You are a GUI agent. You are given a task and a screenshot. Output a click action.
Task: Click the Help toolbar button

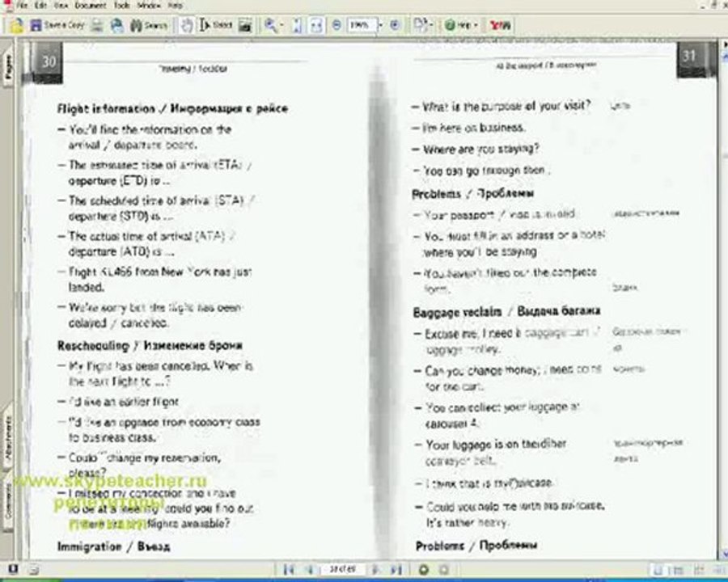pyautogui.click(x=459, y=25)
